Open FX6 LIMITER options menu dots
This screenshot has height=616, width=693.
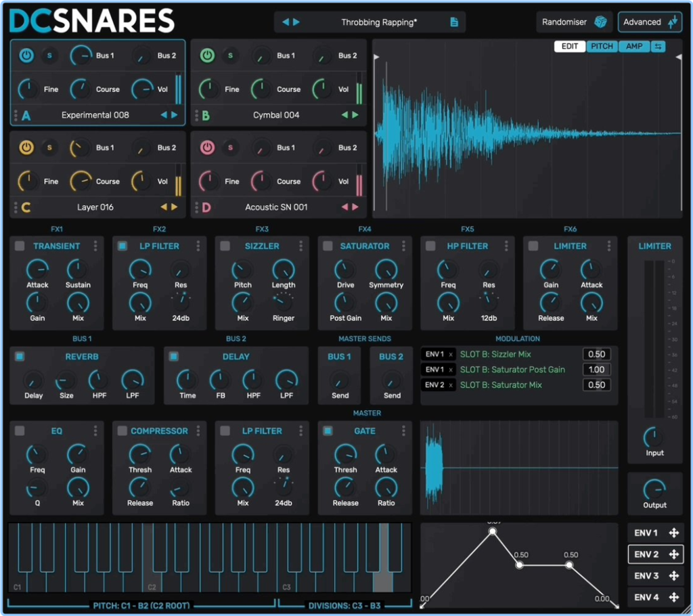click(609, 246)
